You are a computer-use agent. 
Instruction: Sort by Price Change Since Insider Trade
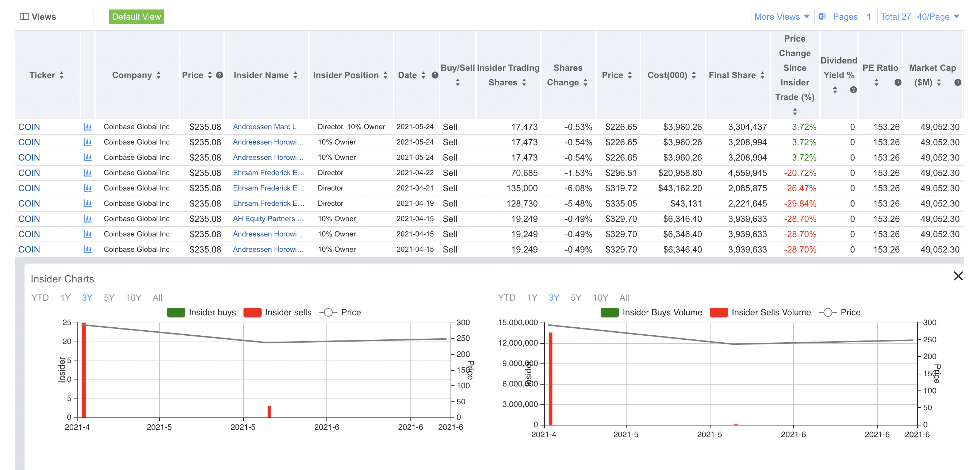pyautogui.click(x=795, y=111)
